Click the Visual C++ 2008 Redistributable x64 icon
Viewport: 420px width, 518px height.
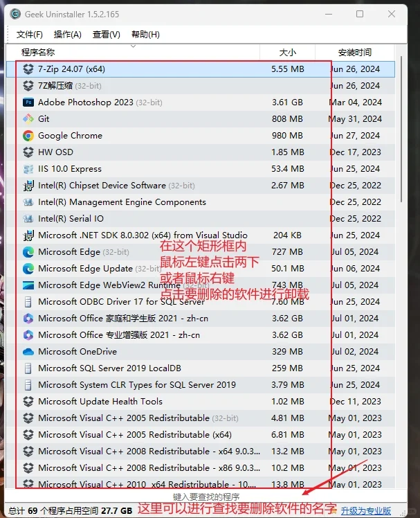click(x=28, y=452)
